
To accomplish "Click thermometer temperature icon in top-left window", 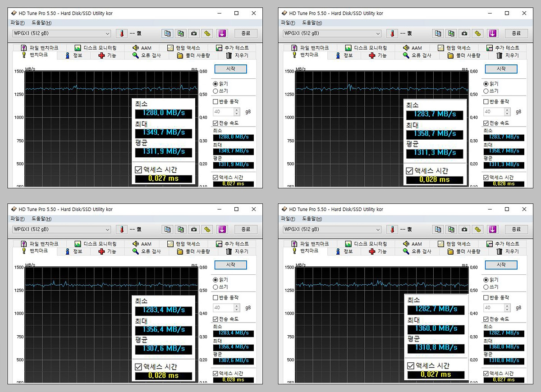I will (122, 33).
